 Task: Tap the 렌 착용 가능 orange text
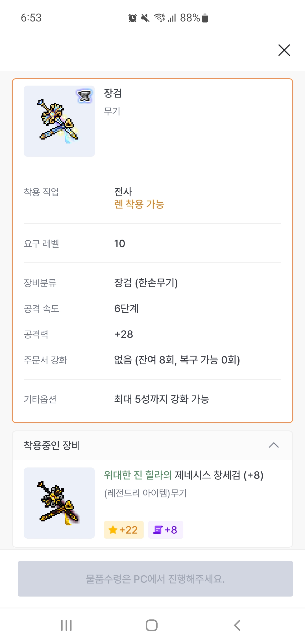coord(139,204)
